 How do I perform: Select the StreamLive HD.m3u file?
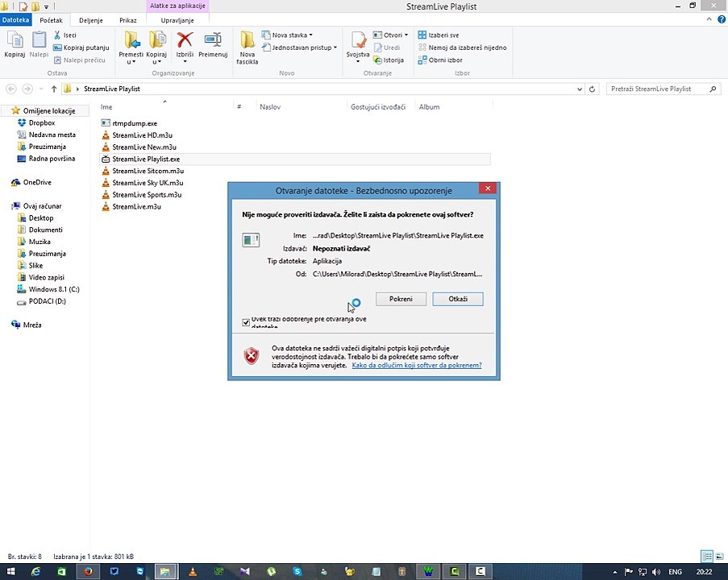136,135
